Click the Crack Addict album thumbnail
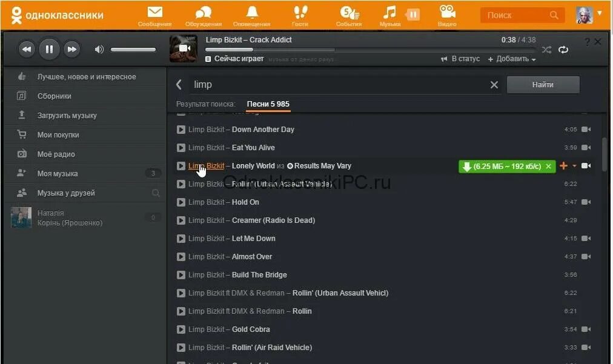The image size is (613, 364). [184, 48]
